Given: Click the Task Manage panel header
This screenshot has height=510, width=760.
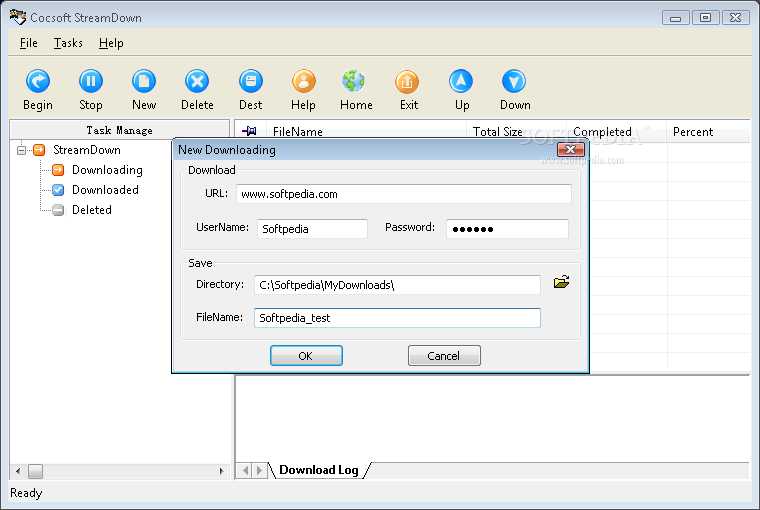Looking at the screenshot, I should point(119,130).
